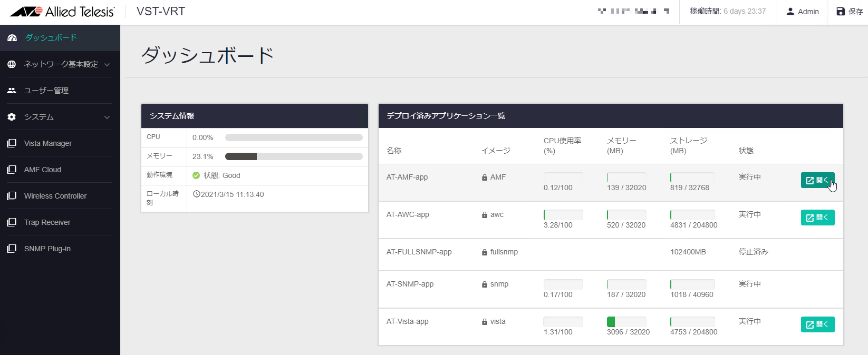Open the Admin account menu

803,12
